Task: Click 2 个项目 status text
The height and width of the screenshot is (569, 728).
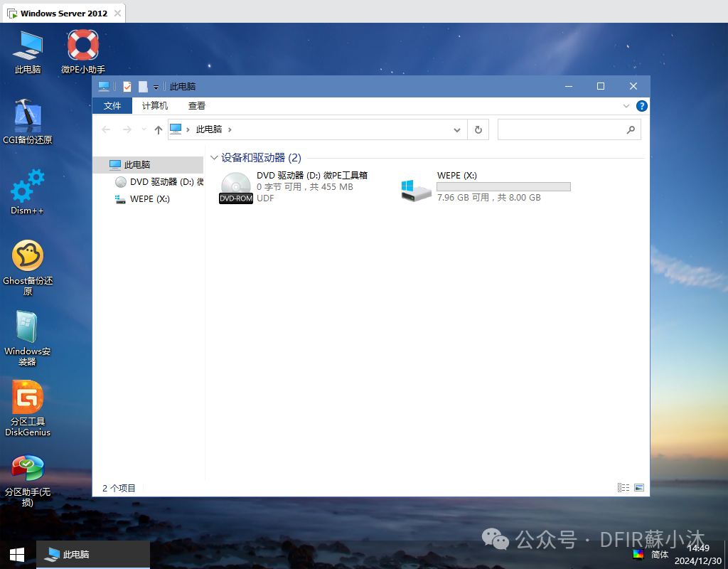Action: click(x=119, y=488)
